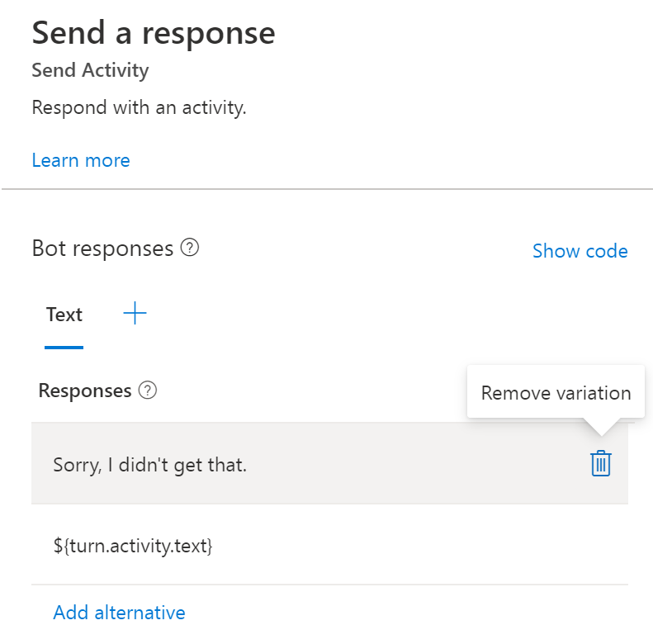The image size is (653, 644).
Task: Click the "Send Activity" subtitle
Action: click(90, 70)
